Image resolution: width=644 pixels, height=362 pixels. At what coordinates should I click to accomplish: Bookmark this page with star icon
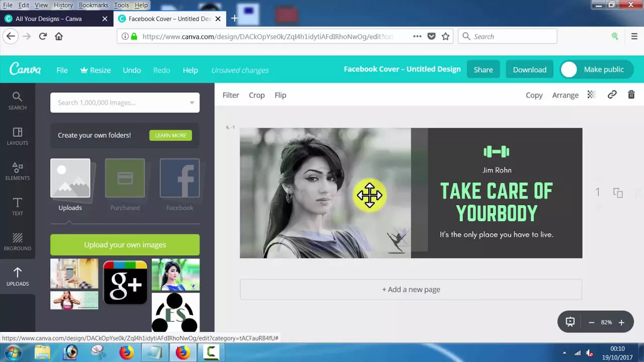point(445,36)
